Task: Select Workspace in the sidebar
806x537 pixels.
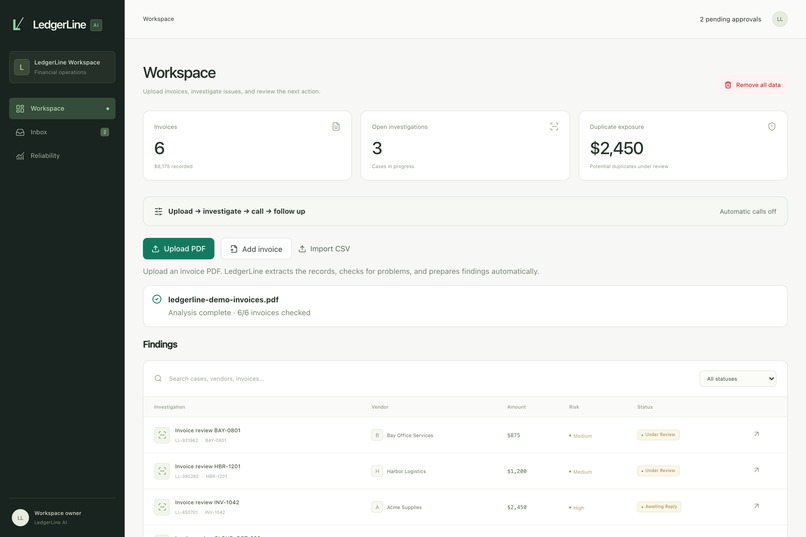Action: [62, 108]
